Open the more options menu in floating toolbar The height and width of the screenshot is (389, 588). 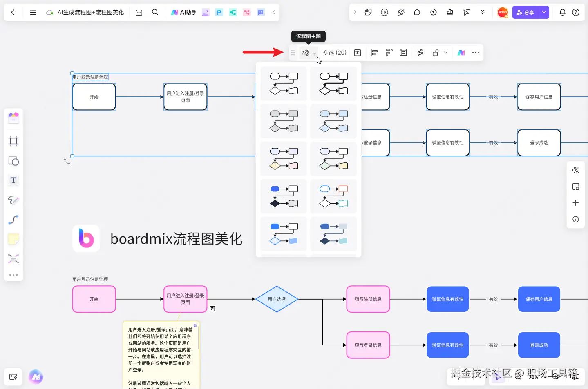tap(476, 53)
